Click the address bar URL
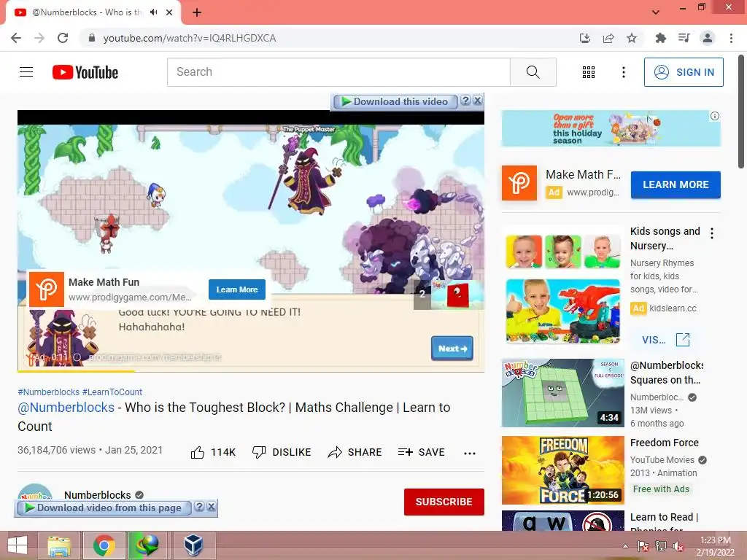This screenshot has height=560, width=747. pos(190,38)
